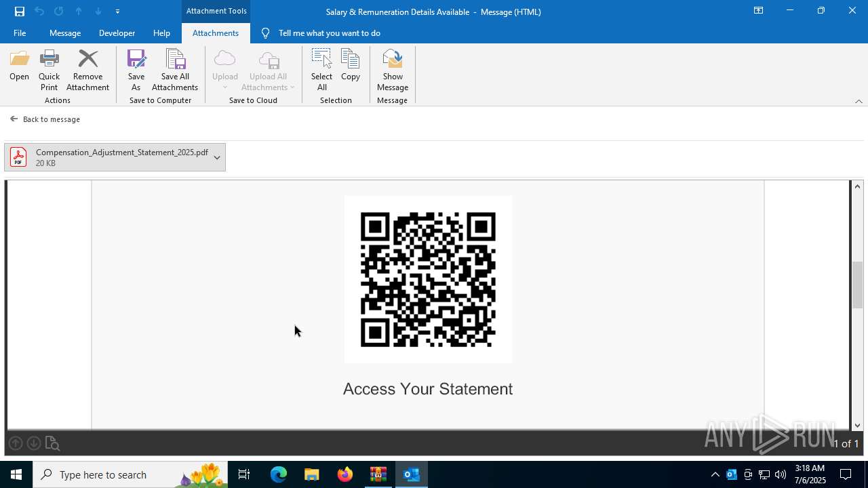868x488 pixels.
Task: Show Message in the ribbon
Action: click(x=393, y=70)
